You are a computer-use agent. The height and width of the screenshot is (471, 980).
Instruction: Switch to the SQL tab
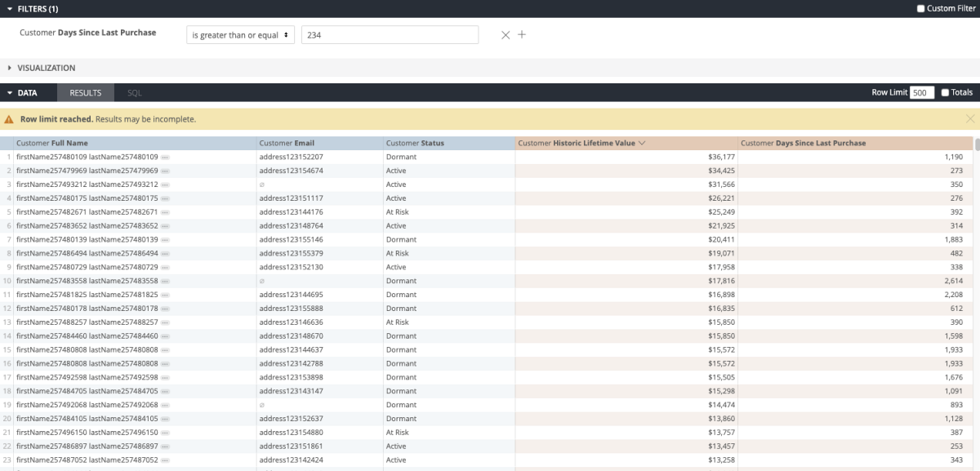(135, 92)
